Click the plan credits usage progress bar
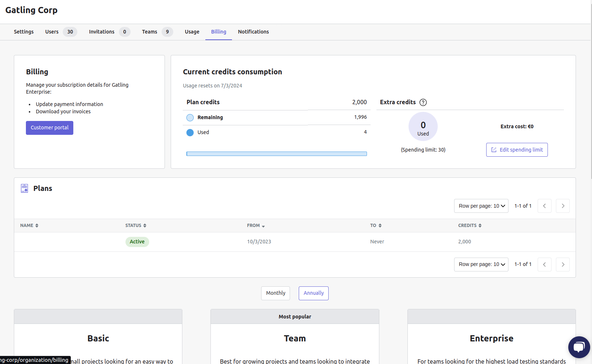Image resolution: width=592 pixels, height=364 pixels. 276,154
